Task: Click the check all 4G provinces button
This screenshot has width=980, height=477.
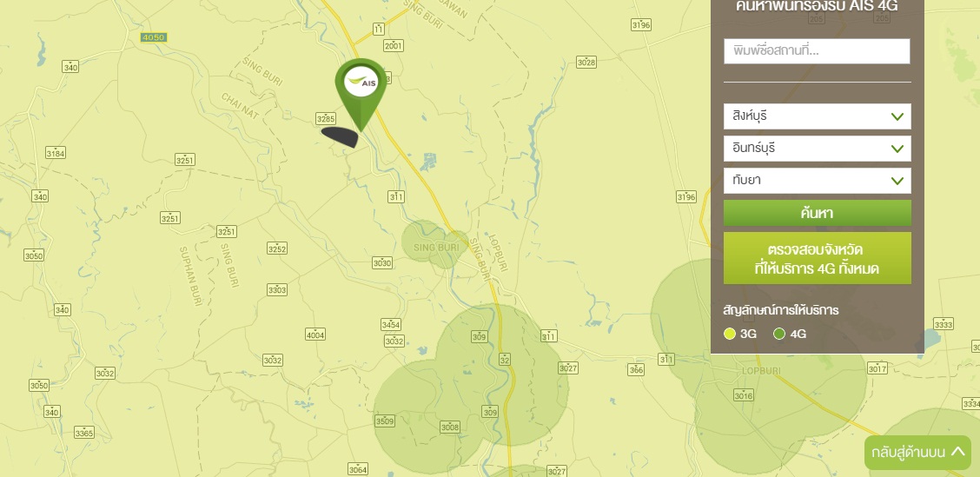Action: tap(817, 259)
